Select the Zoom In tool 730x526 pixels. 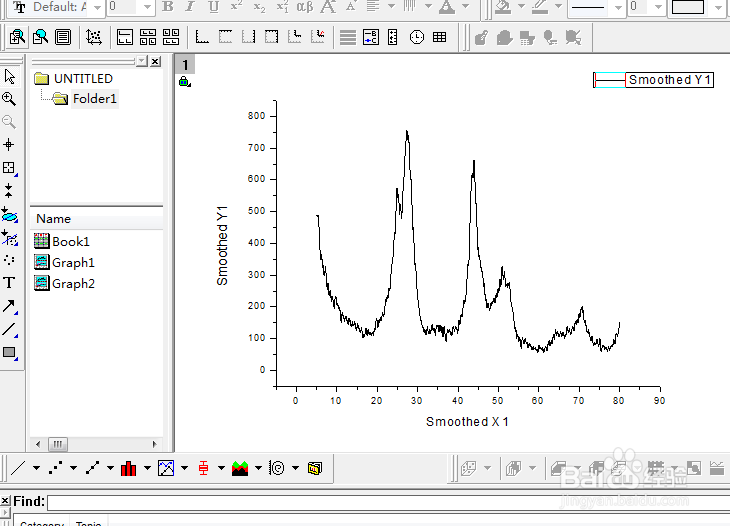pyautogui.click(x=9, y=99)
